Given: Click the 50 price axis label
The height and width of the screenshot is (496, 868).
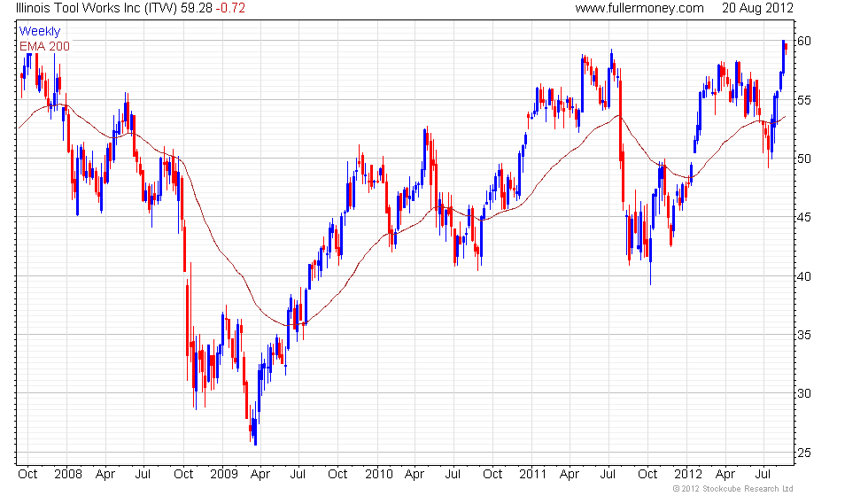Looking at the screenshot, I should [x=804, y=159].
